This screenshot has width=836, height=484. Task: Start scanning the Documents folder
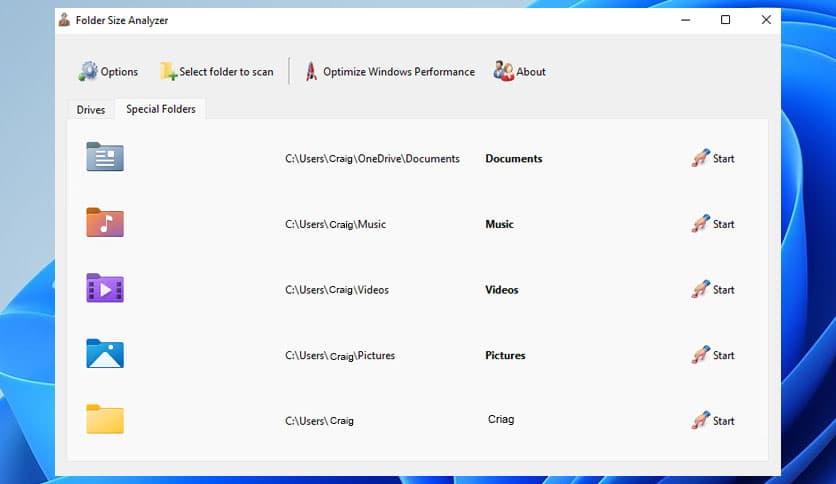[724, 158]
